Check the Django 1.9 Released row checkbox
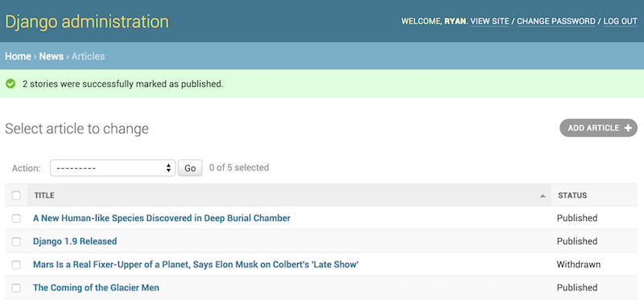 [x=16, y=242]
